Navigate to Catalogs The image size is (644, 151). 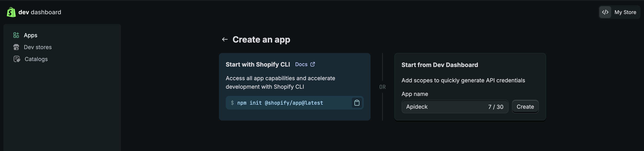click(x=36, y=59)
